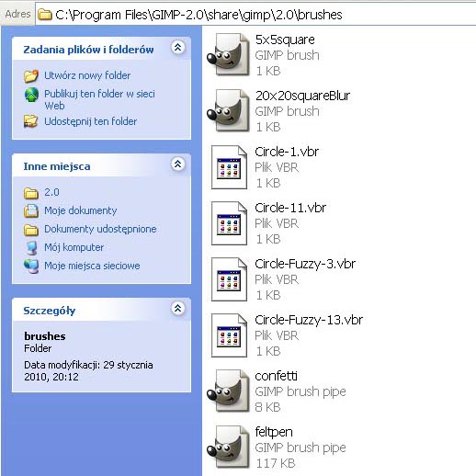Collapse the Szczegóły panel
The width and height of the screenshot is (476, 476).
pos(178,309)
